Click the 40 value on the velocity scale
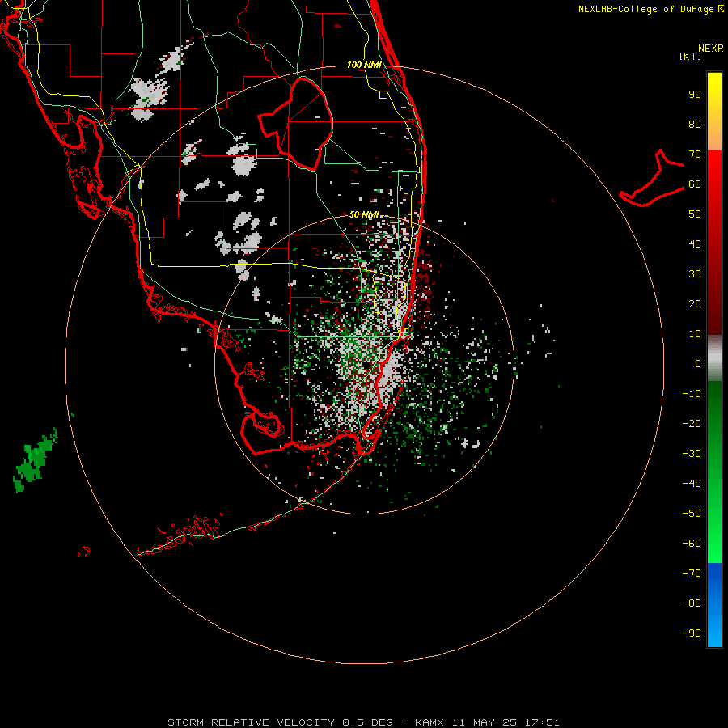This screenshot has height=728, width=728. (695, 243)
